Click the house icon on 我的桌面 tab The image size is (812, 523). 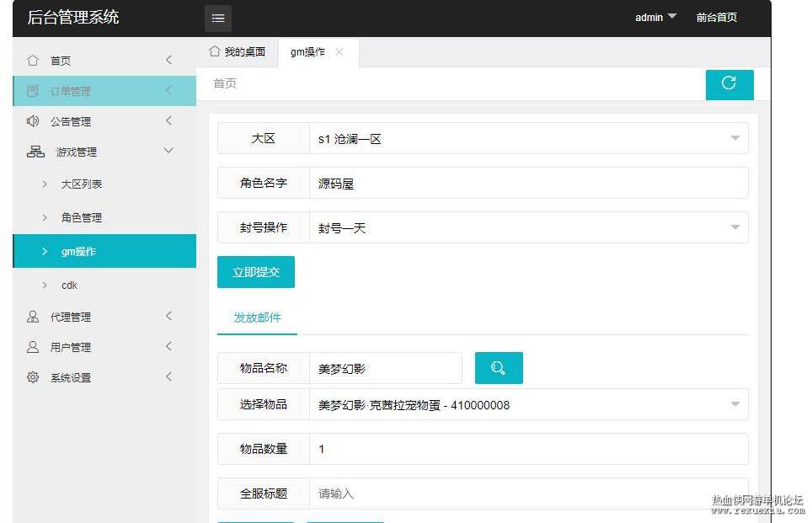[215, 51]
